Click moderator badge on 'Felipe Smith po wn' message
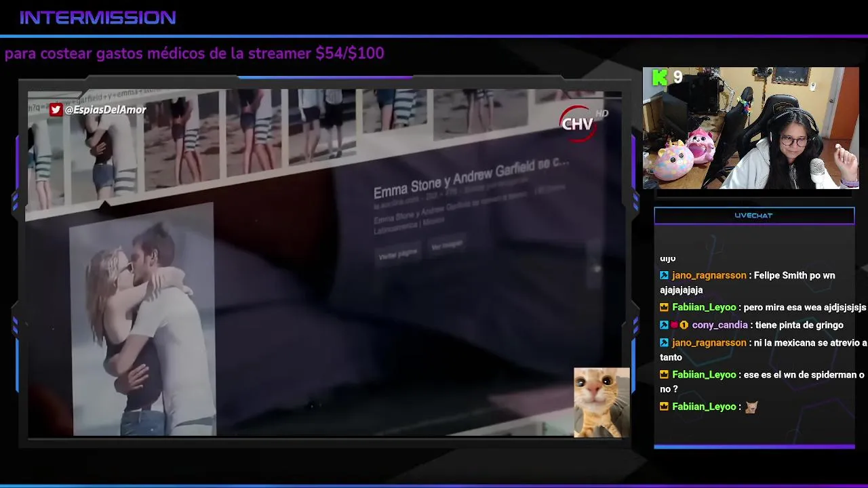868x488 pixels. click(x=664, y=275)
